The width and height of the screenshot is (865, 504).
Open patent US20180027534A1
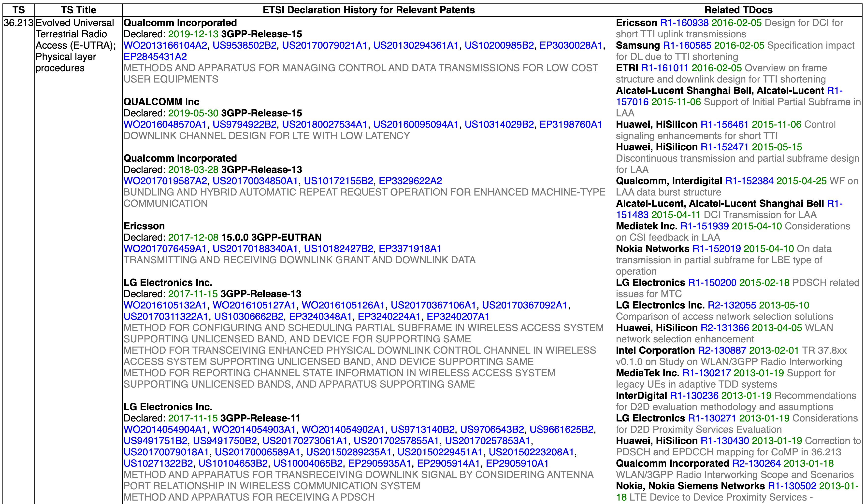click(x=325, y=124)
